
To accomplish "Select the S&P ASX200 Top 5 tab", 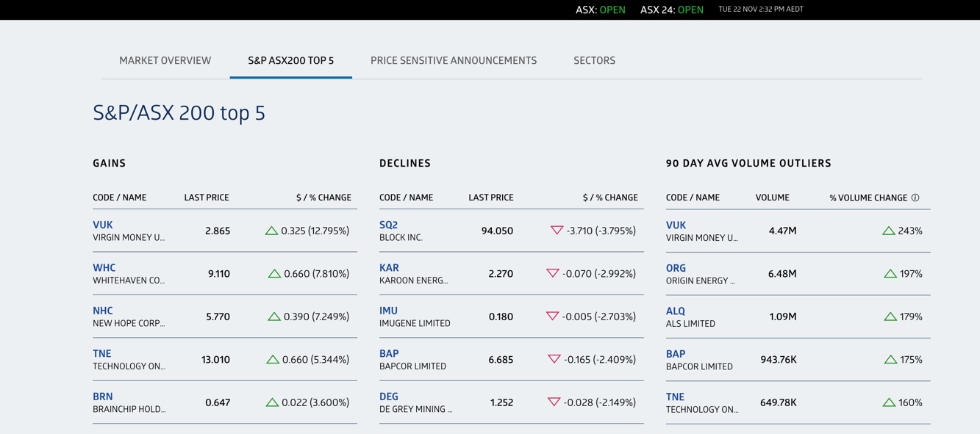I will (291, 60).
